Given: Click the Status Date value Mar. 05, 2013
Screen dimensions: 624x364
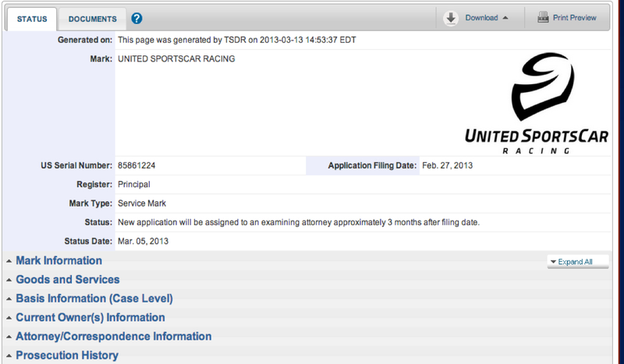Looking at the screenshot, I should click(143, 242).
